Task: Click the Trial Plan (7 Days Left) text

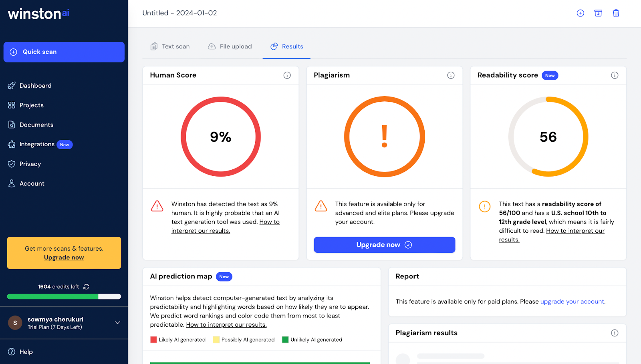Action: pos(55,327)
